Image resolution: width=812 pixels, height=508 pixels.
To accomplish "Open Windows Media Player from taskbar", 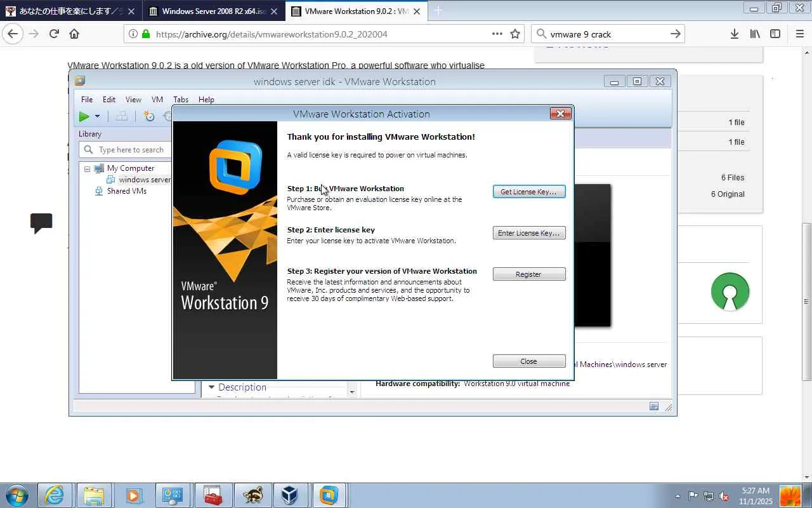I will click(133, 496).
